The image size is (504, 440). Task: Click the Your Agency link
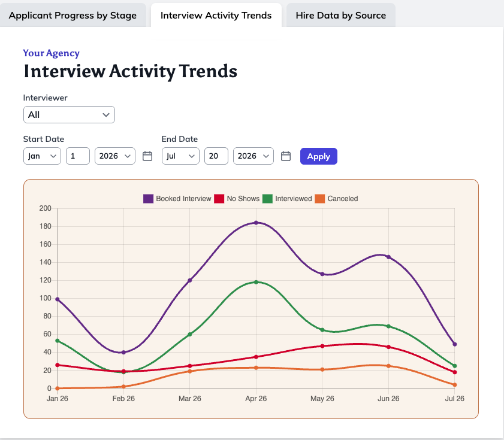[x=51, y=53]
